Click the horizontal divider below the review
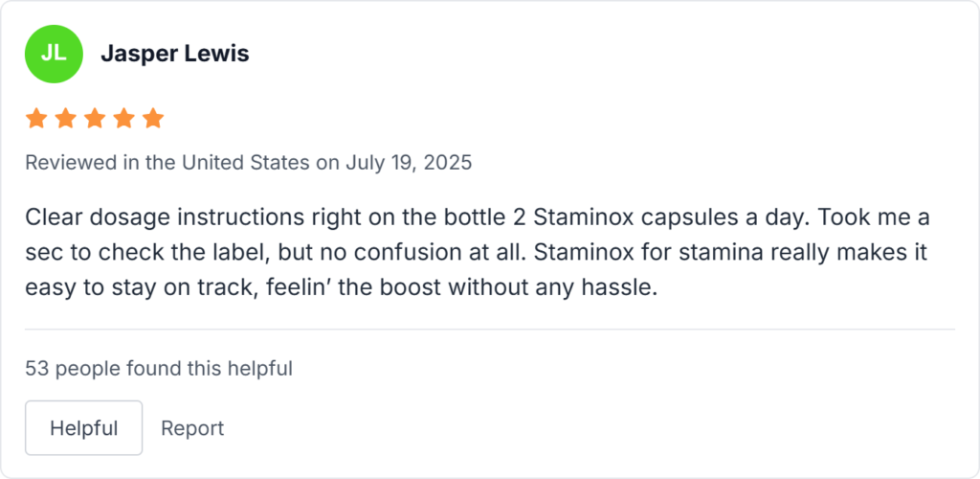 point(490,330)
